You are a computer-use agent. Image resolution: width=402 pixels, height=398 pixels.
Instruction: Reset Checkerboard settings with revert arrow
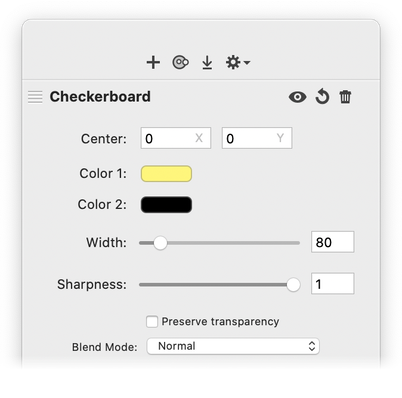click(322, 97)
